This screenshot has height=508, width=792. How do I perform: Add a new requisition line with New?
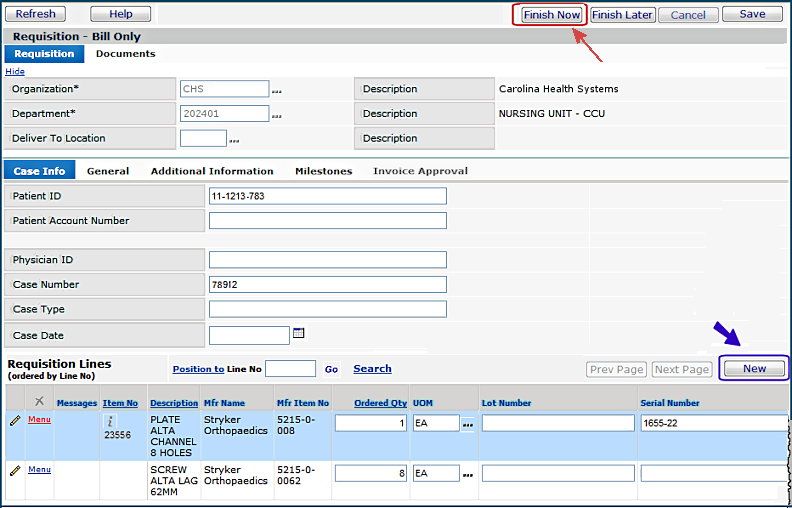754,369
